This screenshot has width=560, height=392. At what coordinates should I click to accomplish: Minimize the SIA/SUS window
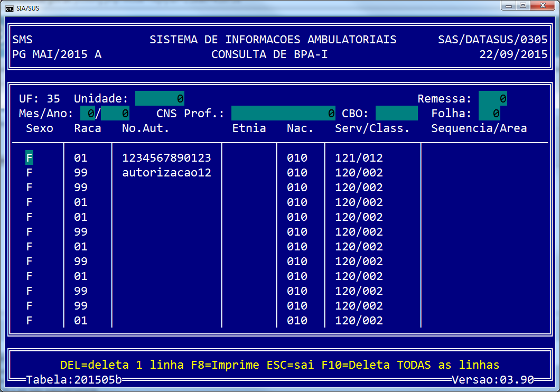[x=509, y=6]
